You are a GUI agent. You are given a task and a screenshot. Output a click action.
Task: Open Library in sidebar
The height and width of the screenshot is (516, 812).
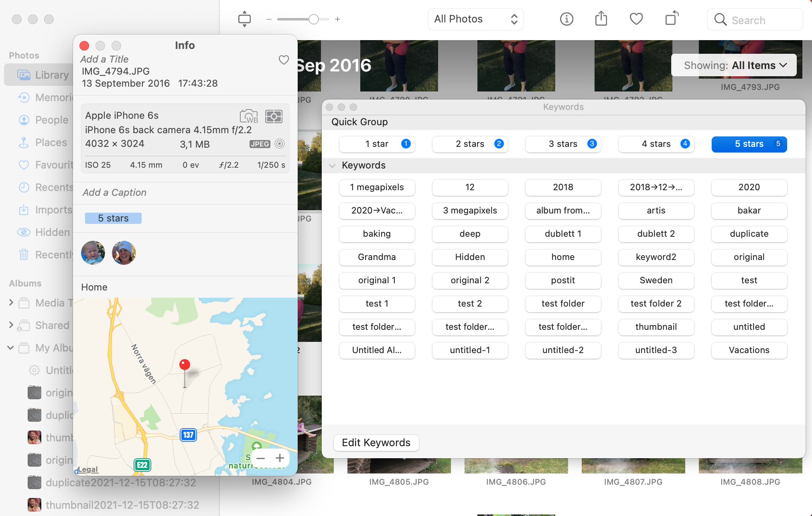click(39, 75)
